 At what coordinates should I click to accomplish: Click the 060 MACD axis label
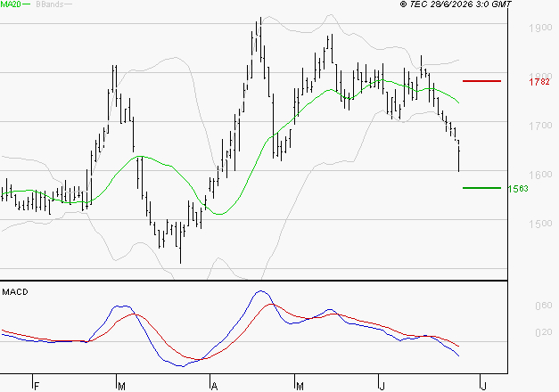pyautogui.click(x=544, y=306)
